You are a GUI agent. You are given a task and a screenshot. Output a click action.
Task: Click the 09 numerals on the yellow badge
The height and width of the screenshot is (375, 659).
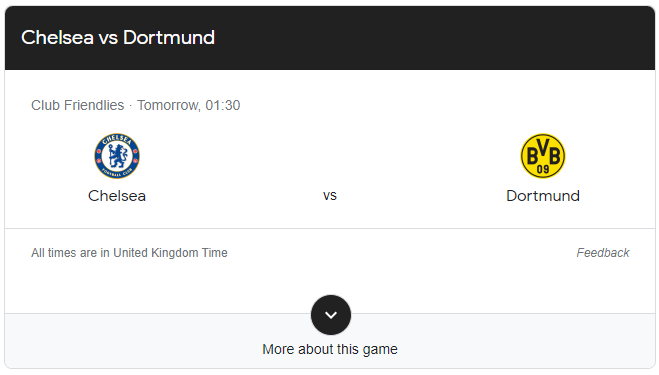coord(543,169)
